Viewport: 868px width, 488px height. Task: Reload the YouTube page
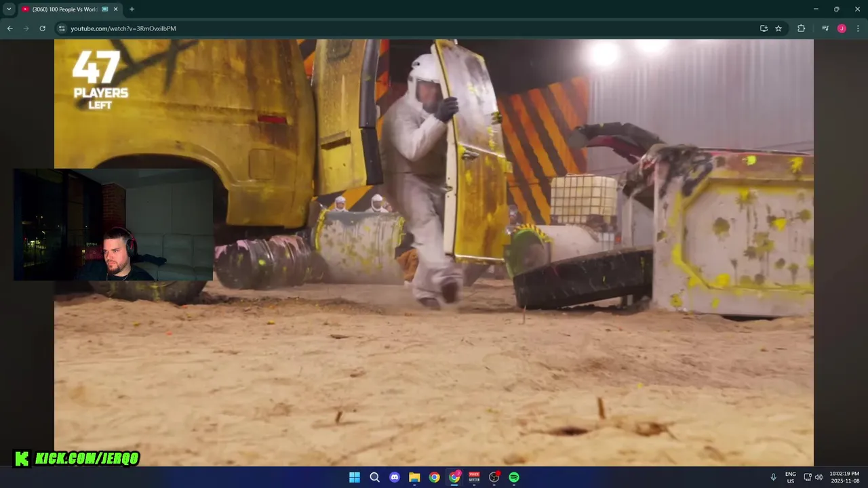click(x=42, y=28)
